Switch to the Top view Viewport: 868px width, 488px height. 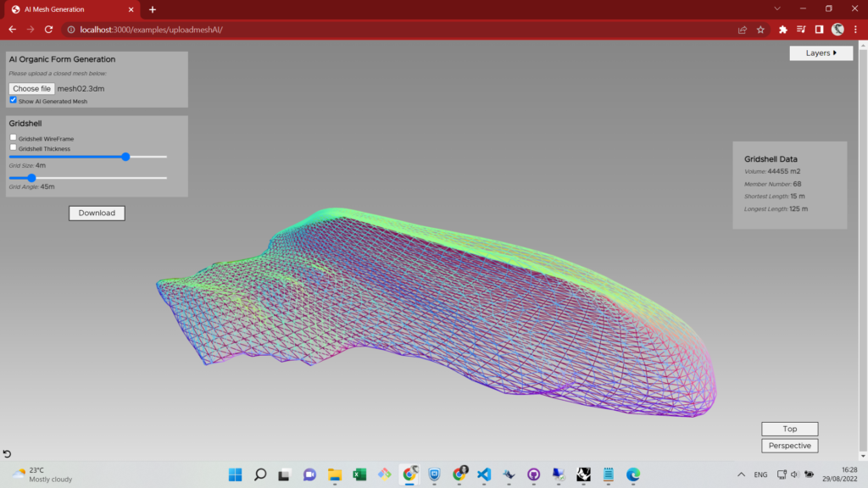(x=789, y=429)
